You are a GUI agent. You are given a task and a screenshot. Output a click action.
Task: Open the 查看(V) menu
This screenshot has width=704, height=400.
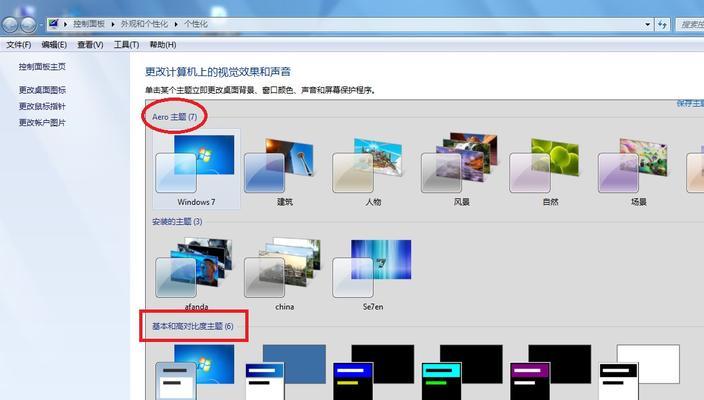90,45
